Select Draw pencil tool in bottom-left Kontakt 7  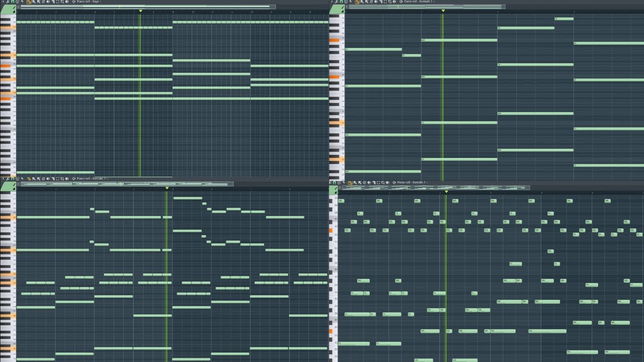pos(29,178)
